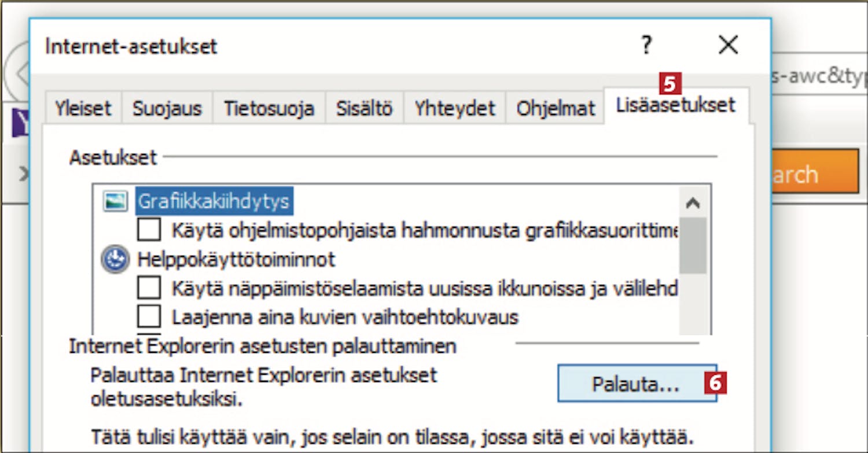Toggle Käytä näppäimistöselaamista checkbox
Image resolution: width=868 pixels, height=453 pixels.
point(149,288)
